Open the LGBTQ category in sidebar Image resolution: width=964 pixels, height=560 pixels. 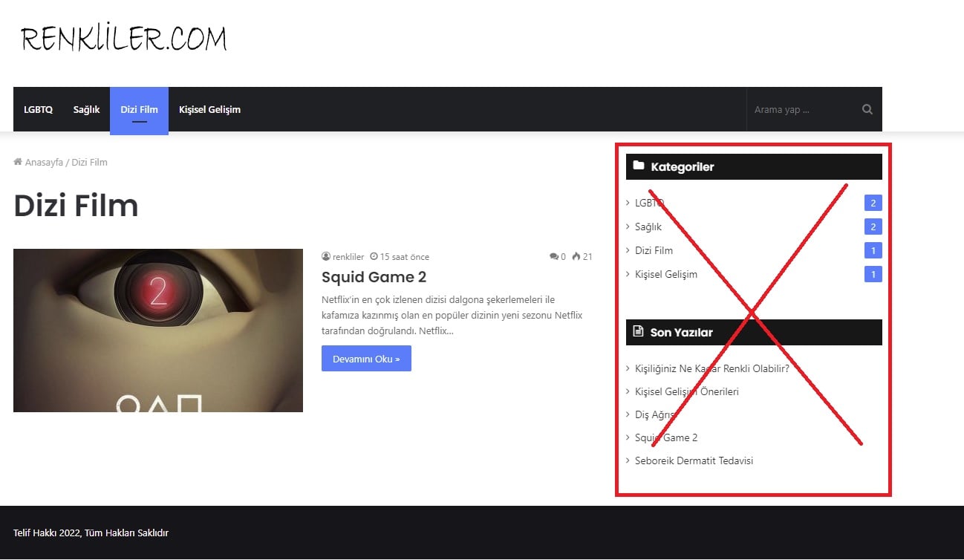(x=650, y=203)
